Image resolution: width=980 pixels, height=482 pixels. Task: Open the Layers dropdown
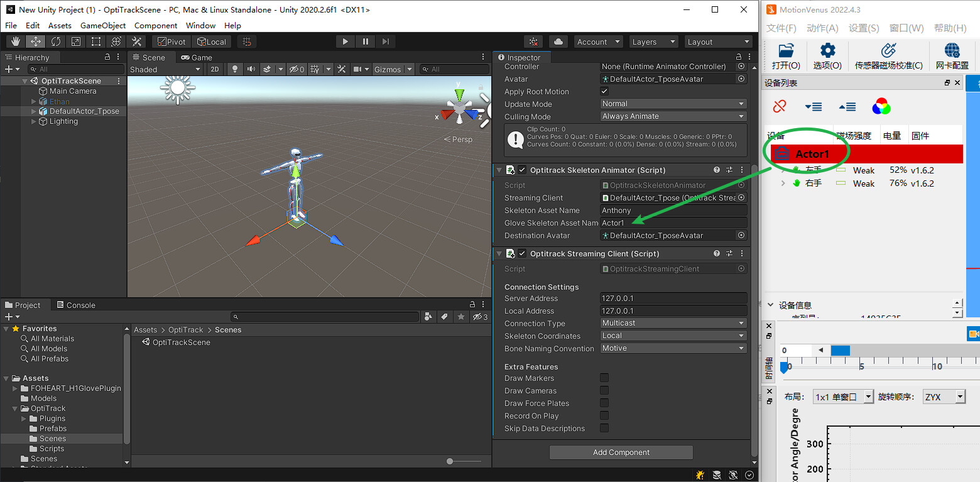653,41
